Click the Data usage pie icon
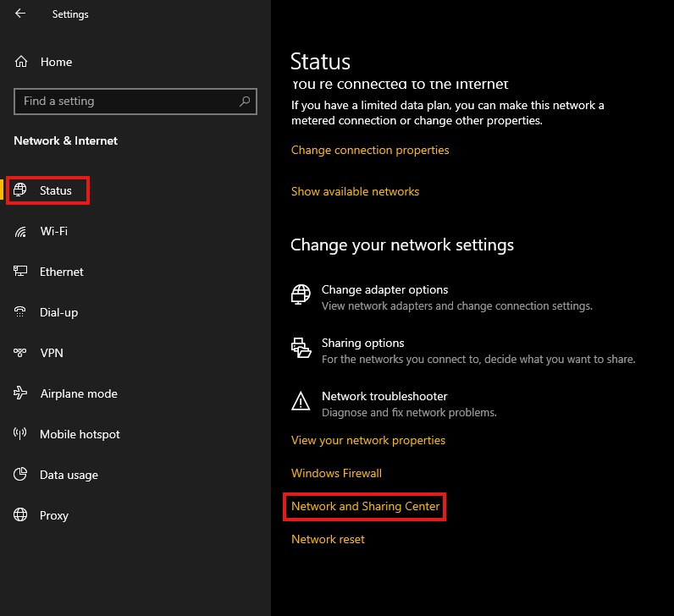This screenshot has width=674, height=616. click(20, 474)
